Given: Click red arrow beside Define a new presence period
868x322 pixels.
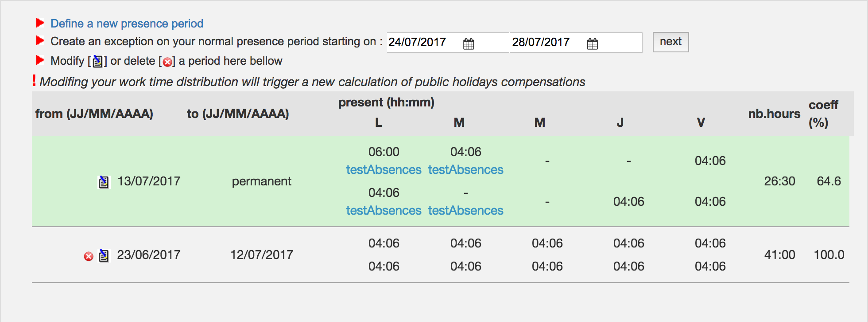Looking at the screenshot, I should (x=40, y=23).
